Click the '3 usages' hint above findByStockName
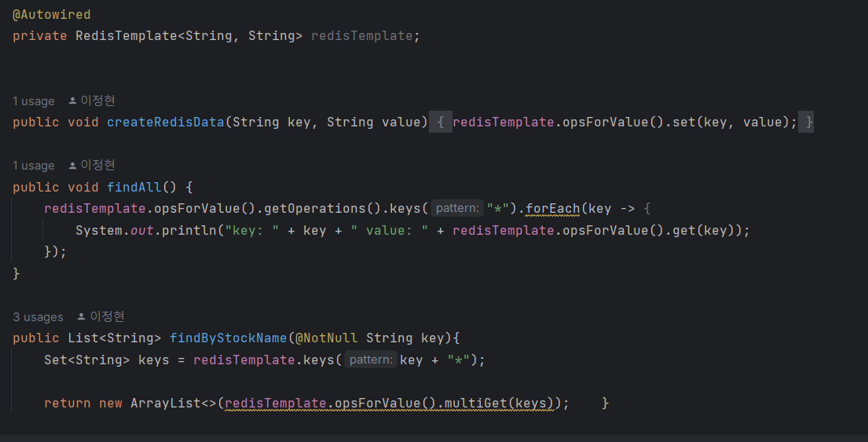The height and width of the screenshot is (442, 868). (x=38, y=317)
